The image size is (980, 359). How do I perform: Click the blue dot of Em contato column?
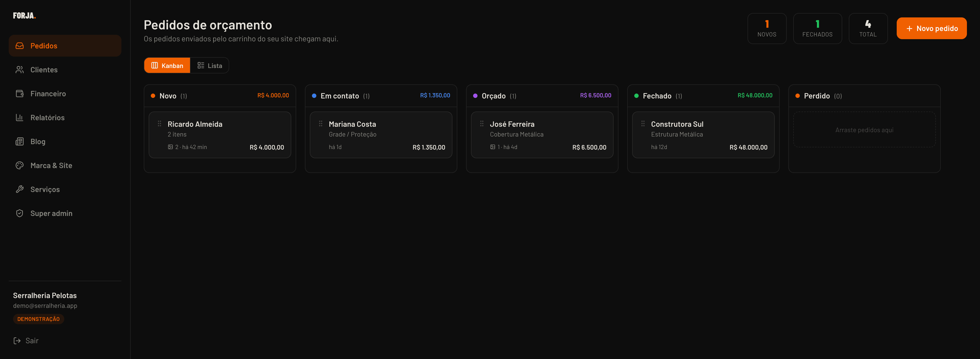314,96
